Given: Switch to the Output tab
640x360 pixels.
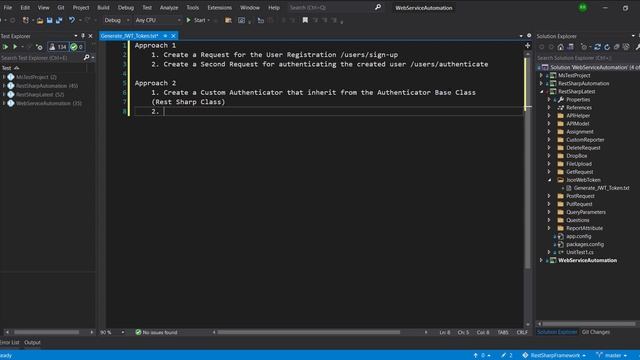Looking at the screenshot, I should pyautogui.click(x=32, y=342).
